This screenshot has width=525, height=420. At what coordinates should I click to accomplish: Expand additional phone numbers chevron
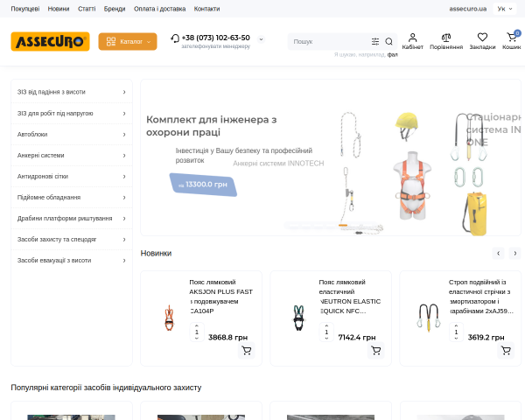click(x=261, y=39)
